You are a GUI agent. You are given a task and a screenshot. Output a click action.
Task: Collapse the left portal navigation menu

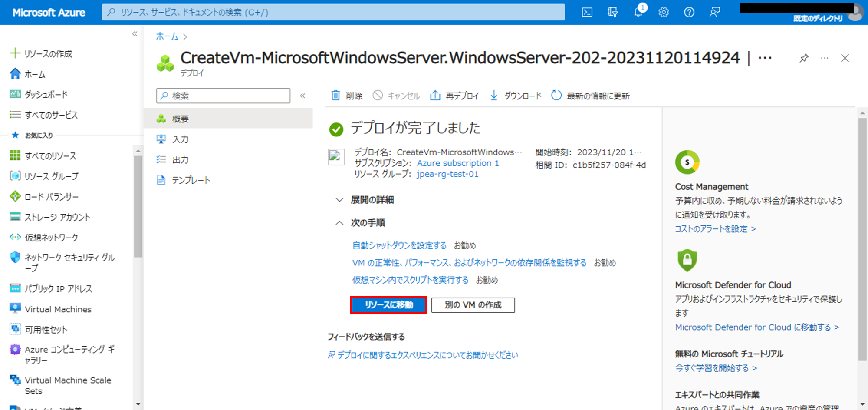[135, 34]
